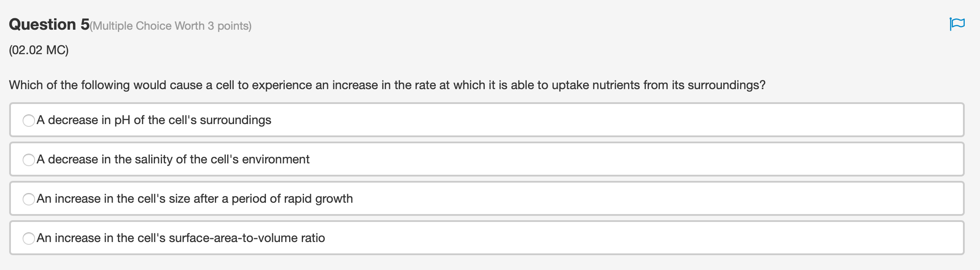This screenshot has height=270, width=980.
Task: Select the radio button for decrease in pH
Action: pyautogui.click(x=28, y=120)
